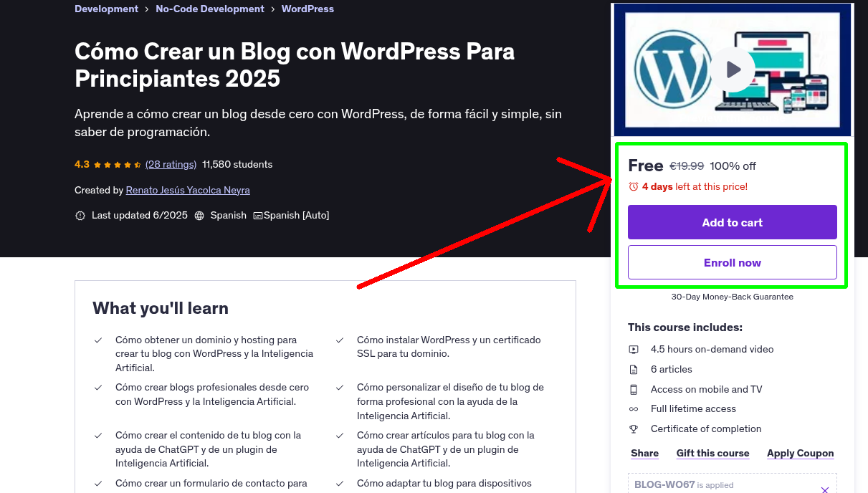Image resolution: width=868 pixels, height=493 pixels.
Task: Click checkmark beside 'Cómo crear el contenido'
Action: 98,436
